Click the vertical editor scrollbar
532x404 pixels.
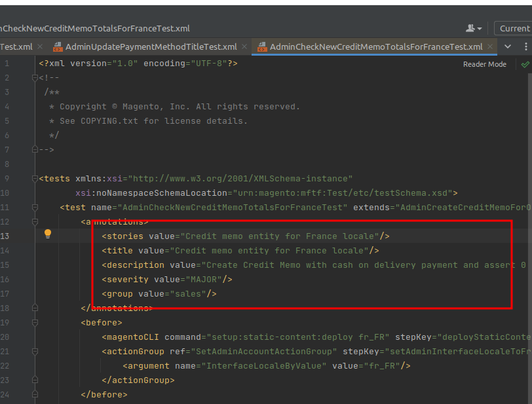click(x=529, y=238)
